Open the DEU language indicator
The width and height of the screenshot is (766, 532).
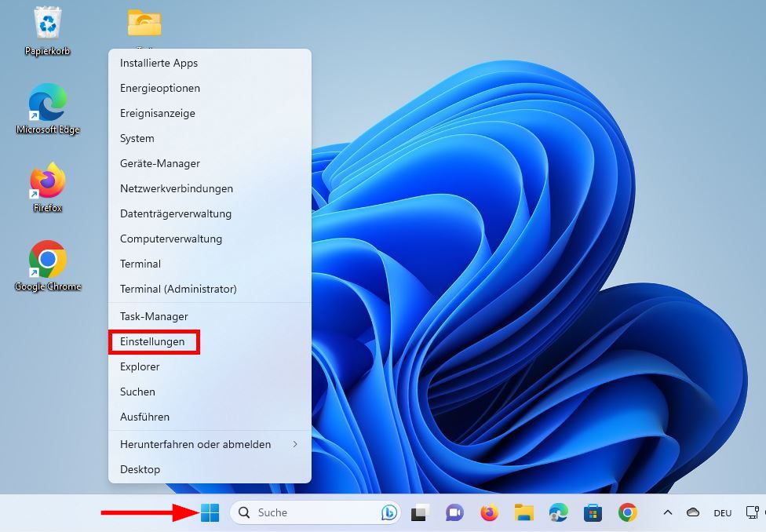coord(721,512)
